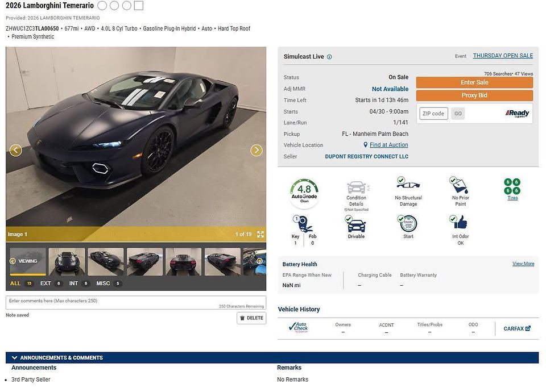Image resolution: width=546 pixels, height=392 pixels.
Task: Tick the square checkbox beside title
Action: point(139,6)
